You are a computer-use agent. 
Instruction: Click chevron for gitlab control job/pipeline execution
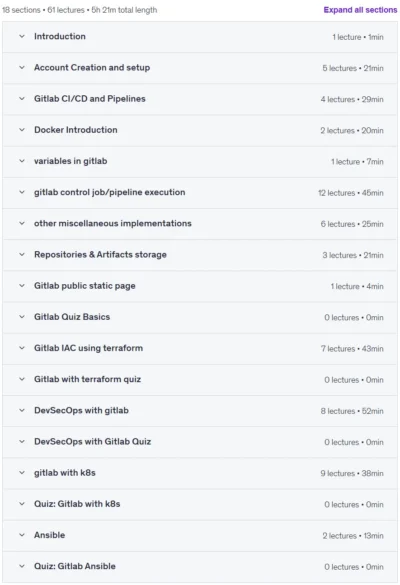click(x=22, y=192)
